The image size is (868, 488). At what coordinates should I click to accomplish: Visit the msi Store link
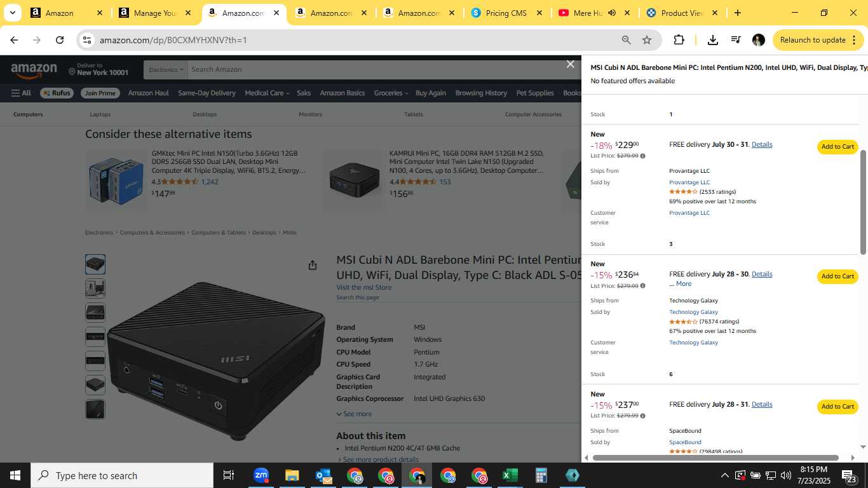pyautogui.click(x=363, y=287)
